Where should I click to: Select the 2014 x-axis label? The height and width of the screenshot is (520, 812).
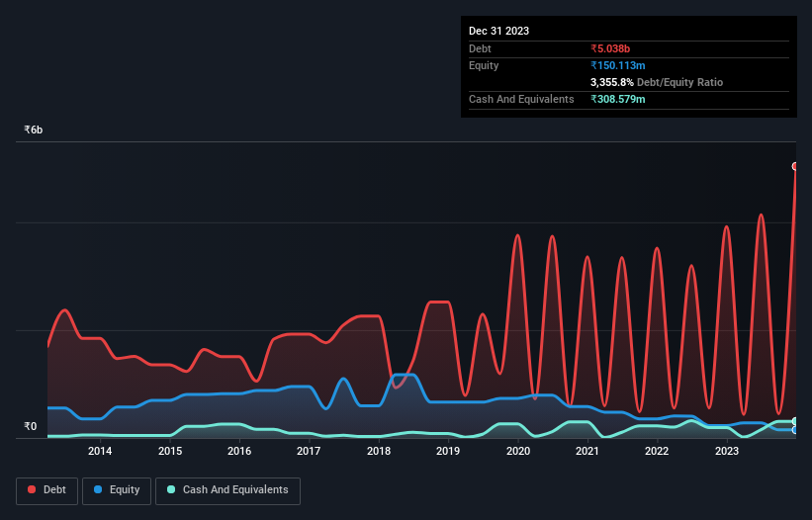(x=100, y=451)
